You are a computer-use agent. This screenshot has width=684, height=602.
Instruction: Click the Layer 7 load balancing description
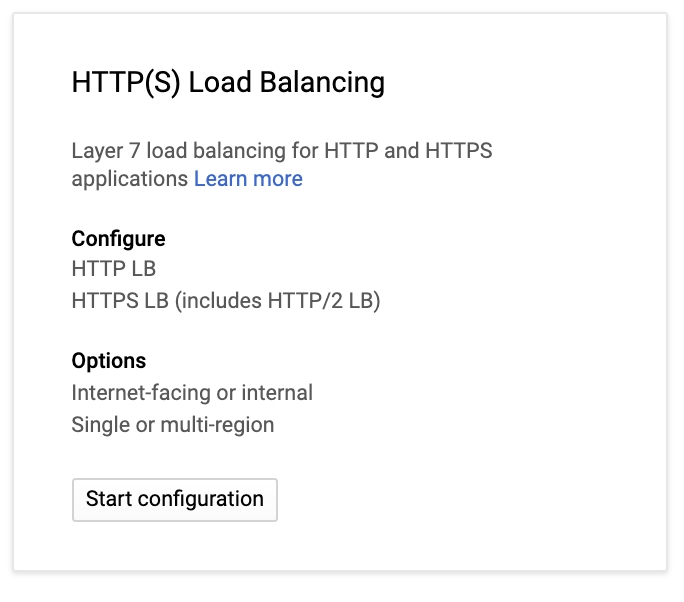point(282,152)
